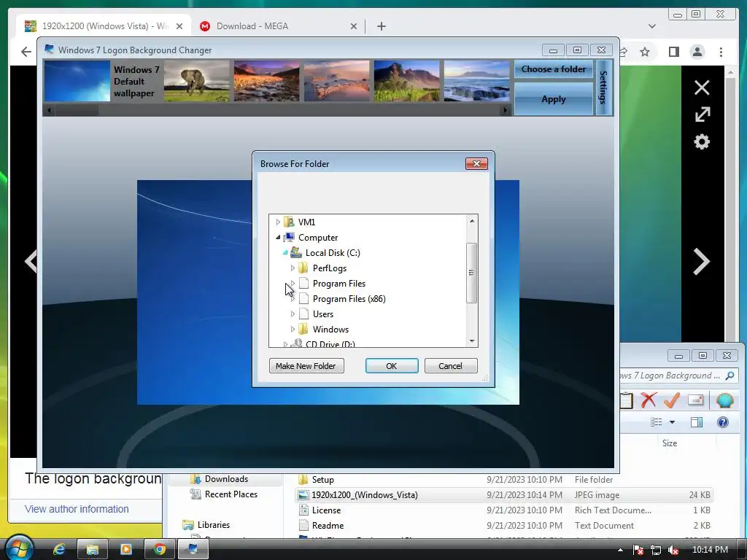The height and width of the screenshot is (560, 747).
Task: Open the Windows Start orb
Action: tap(19, 548)
